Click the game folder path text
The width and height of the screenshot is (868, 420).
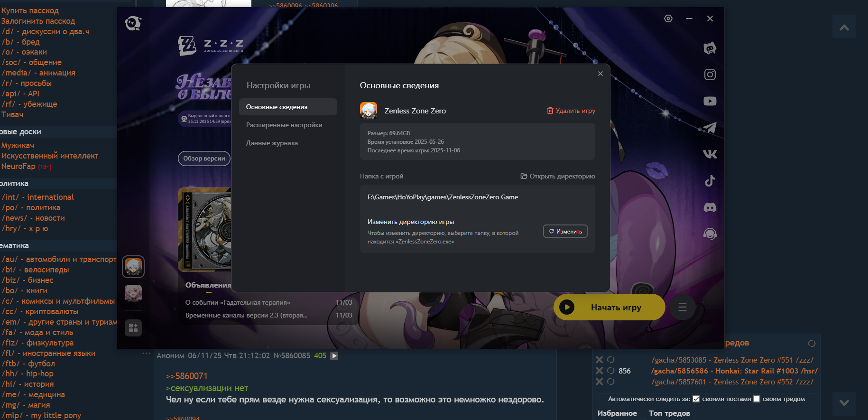coord(443,197)
